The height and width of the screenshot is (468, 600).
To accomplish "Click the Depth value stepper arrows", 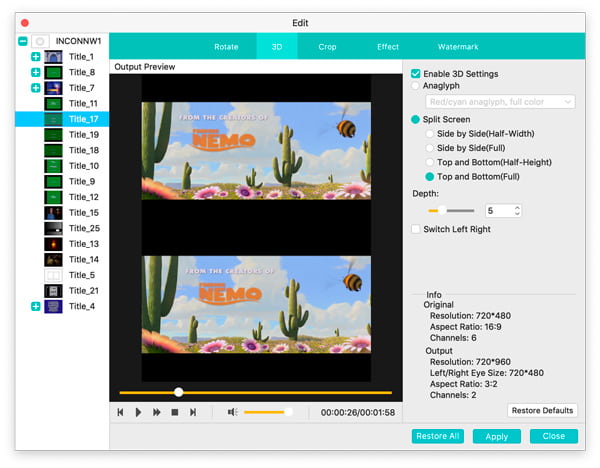I will (x=517, y=210).
